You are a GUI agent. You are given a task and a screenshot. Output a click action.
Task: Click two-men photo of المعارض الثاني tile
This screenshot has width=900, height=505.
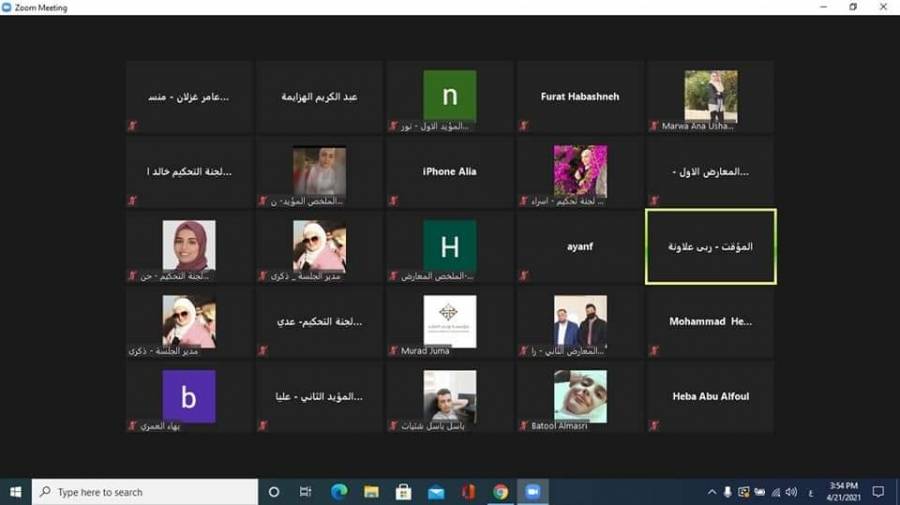(580, 321)
